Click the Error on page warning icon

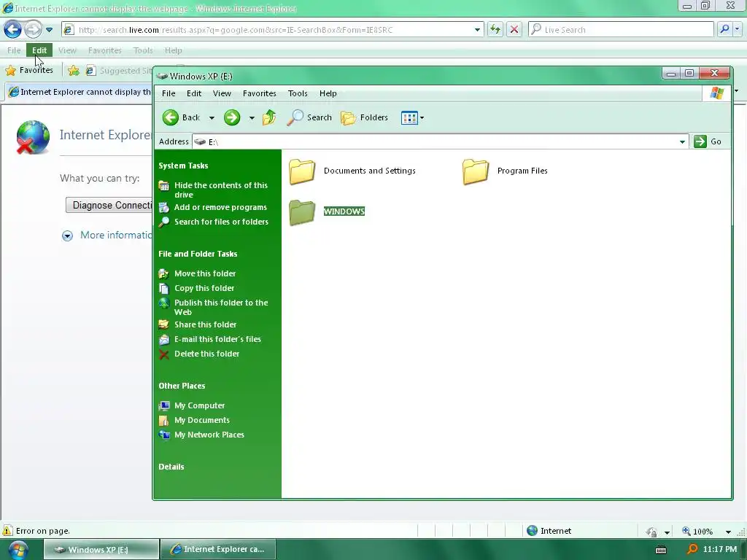(x=7, y=531)
